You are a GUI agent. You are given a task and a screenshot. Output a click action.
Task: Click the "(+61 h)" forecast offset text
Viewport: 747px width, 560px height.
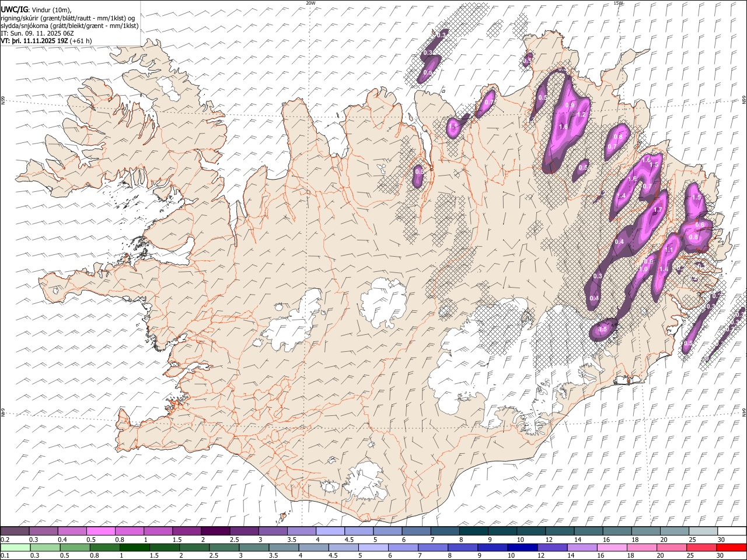pos(81,41)
